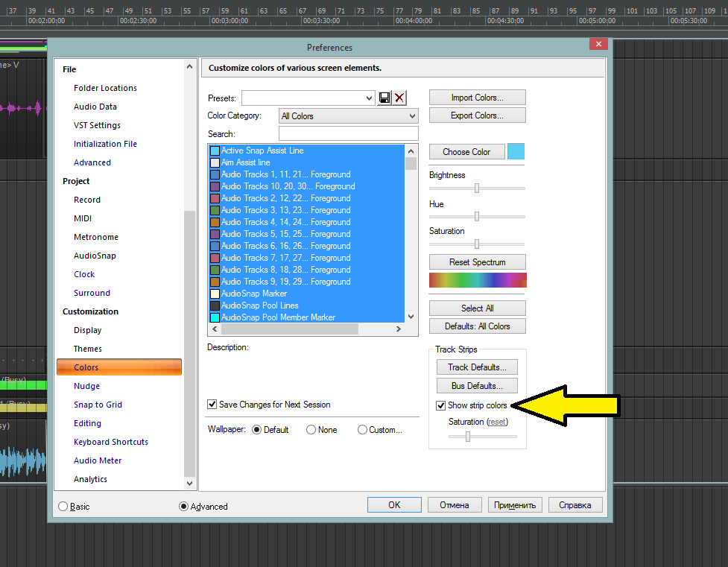Click Reset Spectrum button
The height and width of the screenshot is (567, 728).
tap(478, 262)
